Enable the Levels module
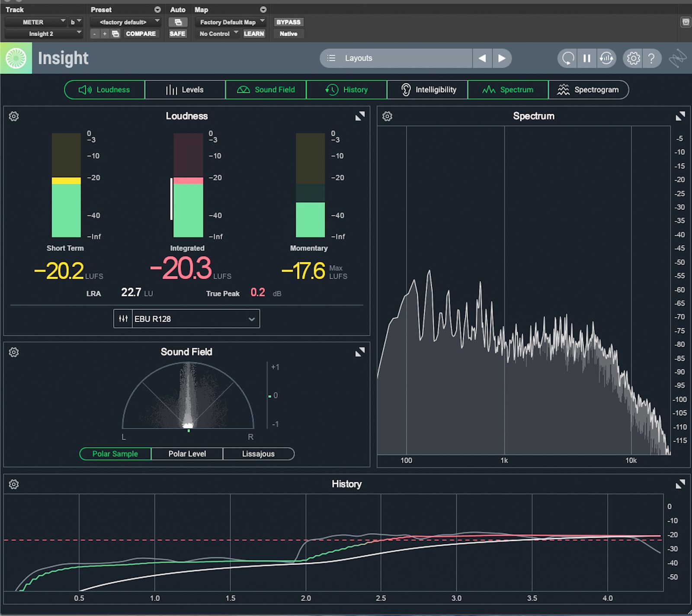 (x=185, y=90)
